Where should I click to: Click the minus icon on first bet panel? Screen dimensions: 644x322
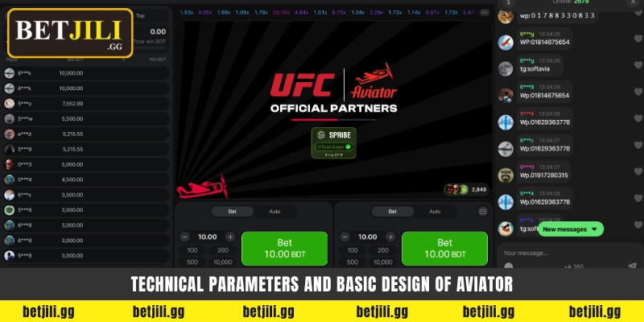coord(184,237)
